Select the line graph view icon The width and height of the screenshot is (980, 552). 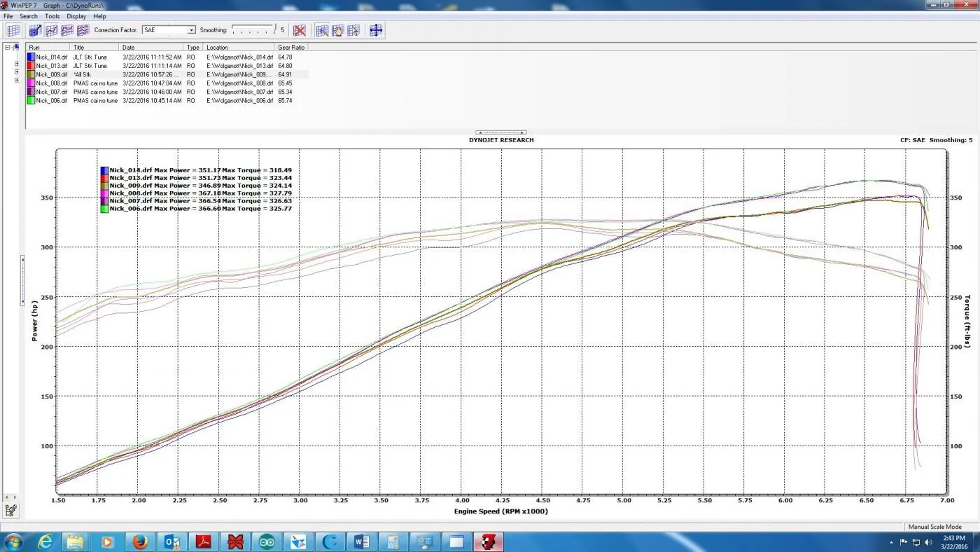click(52, 30)
